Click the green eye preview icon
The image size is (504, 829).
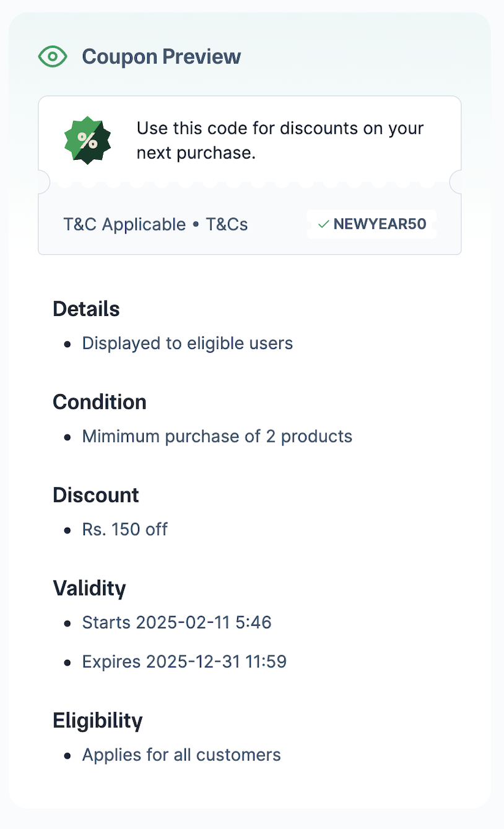pos(53,57)
